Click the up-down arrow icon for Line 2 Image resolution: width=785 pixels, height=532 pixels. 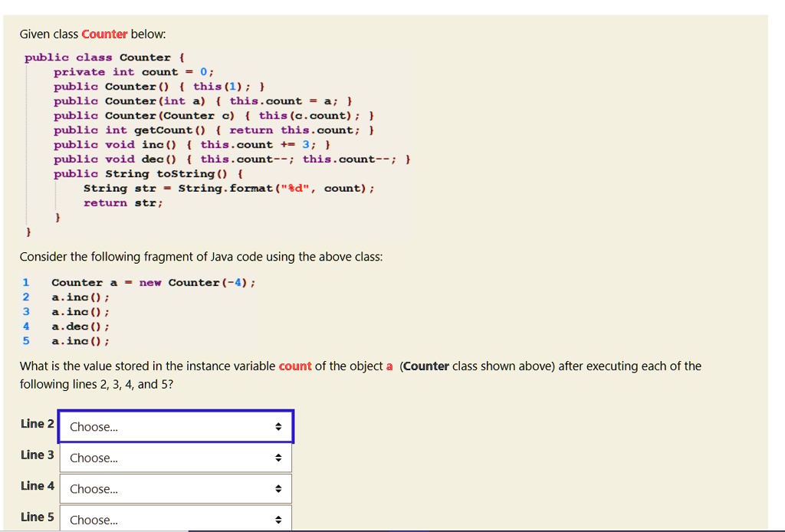point(278,427)
